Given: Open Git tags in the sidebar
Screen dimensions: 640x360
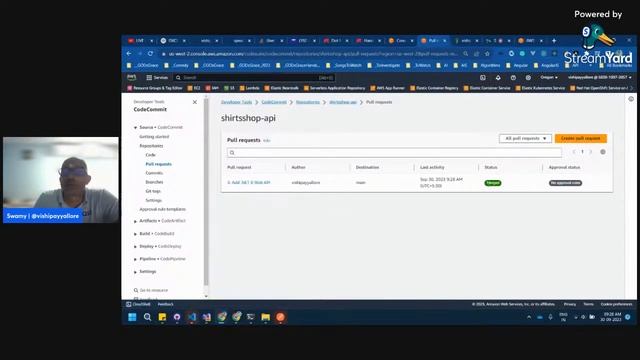Looking at the screenshot, I should tap(153, 191).
